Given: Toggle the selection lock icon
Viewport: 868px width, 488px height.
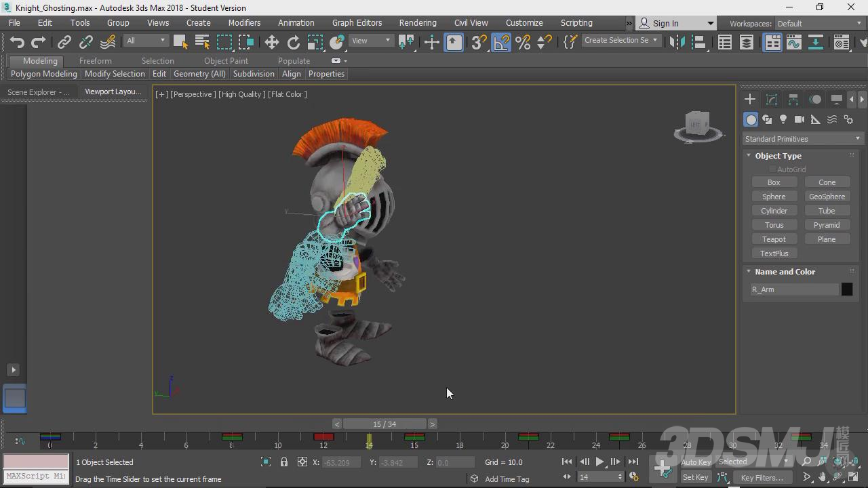Looking at the screenshot, I should [x=284, y=462].
